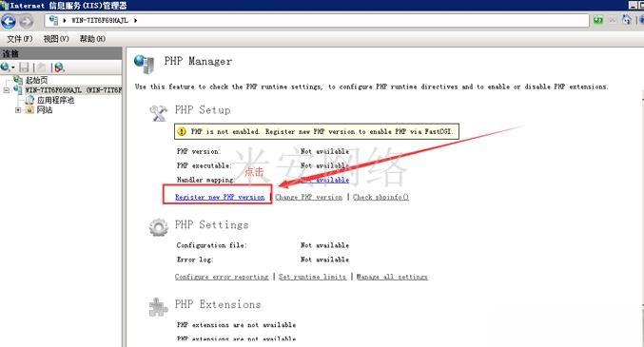Click the PHP Extensions puzzle piece icon
Screen dimensions: 644x347
(159, 307)
